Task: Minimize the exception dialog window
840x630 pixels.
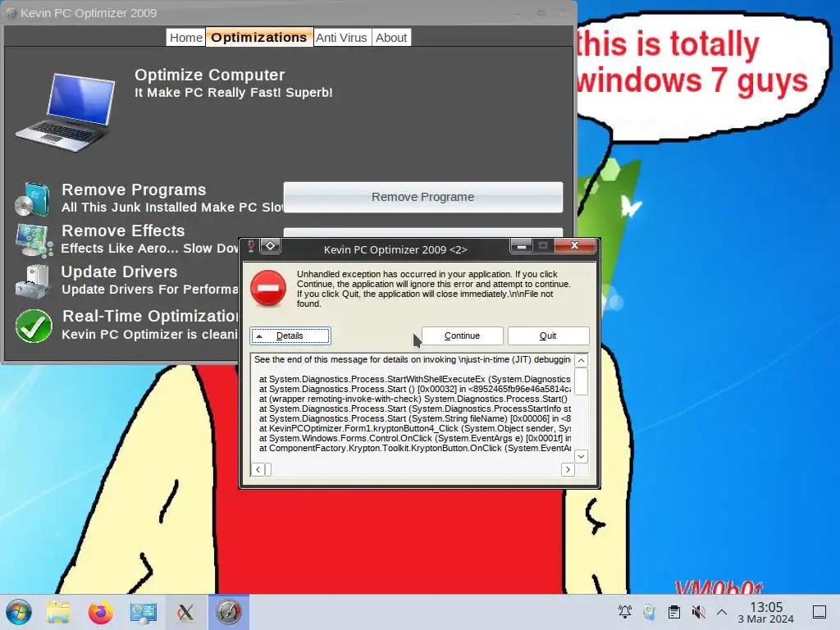Action: (x=521, y=246)
